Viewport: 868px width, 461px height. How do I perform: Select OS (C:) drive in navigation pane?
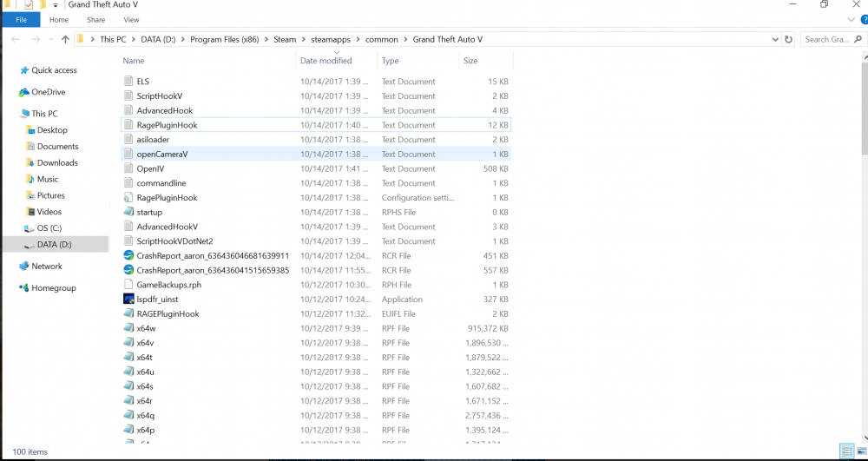click(x=43, y=228)
